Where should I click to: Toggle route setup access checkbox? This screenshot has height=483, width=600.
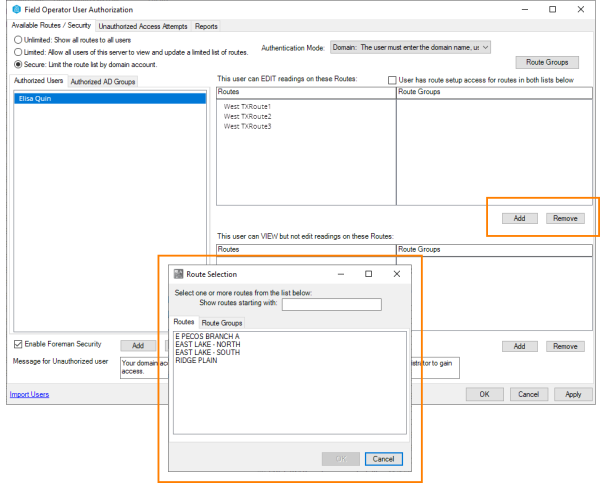click(x=392, y=80)
